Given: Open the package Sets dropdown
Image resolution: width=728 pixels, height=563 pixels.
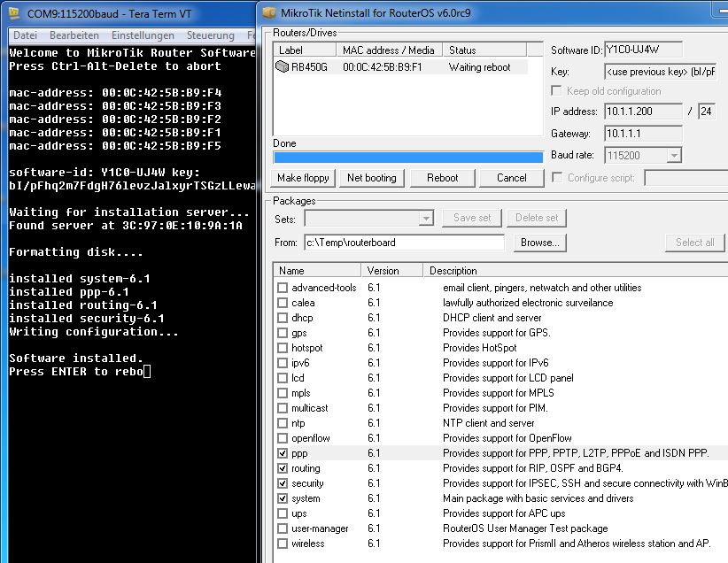Looking at the screenshot, I should (426, 218).
